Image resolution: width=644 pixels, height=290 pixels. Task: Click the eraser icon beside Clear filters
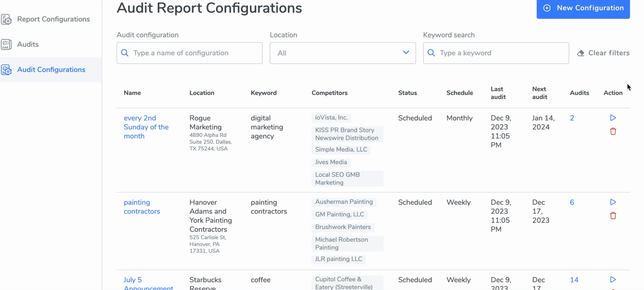point(581,53)
